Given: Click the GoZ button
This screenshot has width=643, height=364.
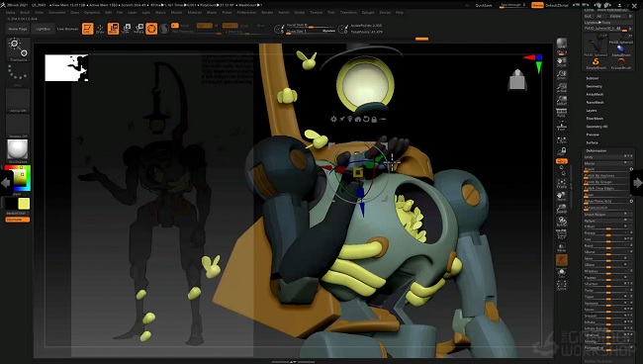Looking at the screenshot, I should pyautogui.click(x=588, y=16).
